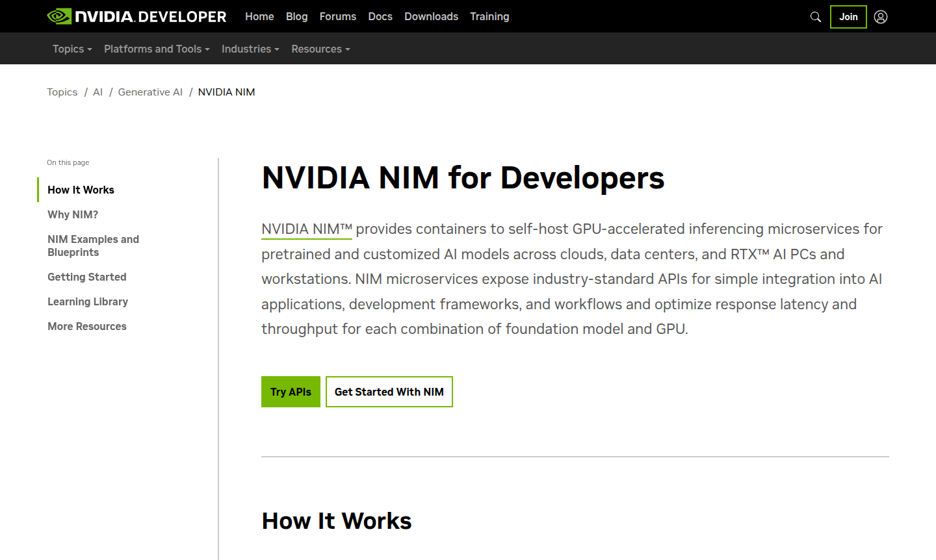Click the Try APIs green button
This screenshot has height=560, width=936.
click(x=291, y=392)
